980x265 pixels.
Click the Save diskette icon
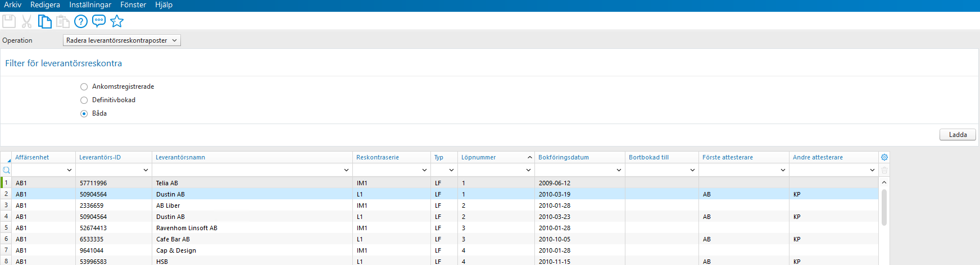coord(9,21)
